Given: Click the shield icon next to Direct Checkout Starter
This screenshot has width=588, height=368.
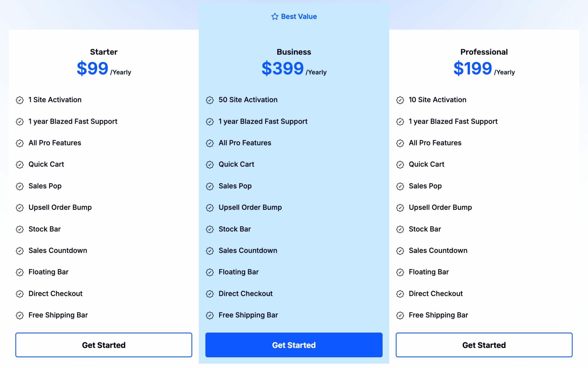Looking at the screenshot, I should 20,293.
